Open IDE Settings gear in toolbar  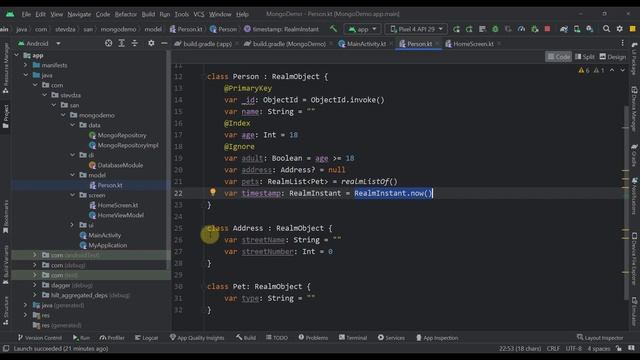620,29
